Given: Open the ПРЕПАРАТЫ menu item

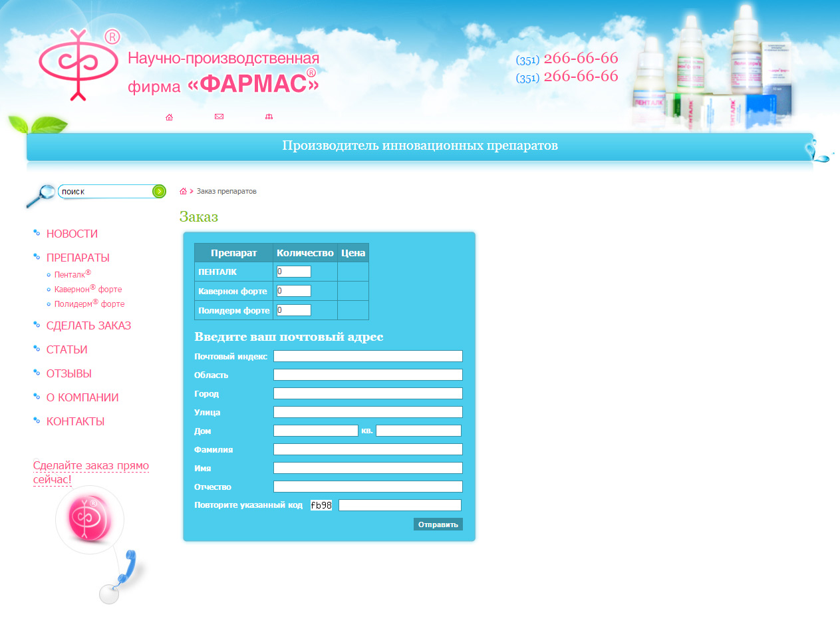Looking at the screenshot, I should point(78,258).
